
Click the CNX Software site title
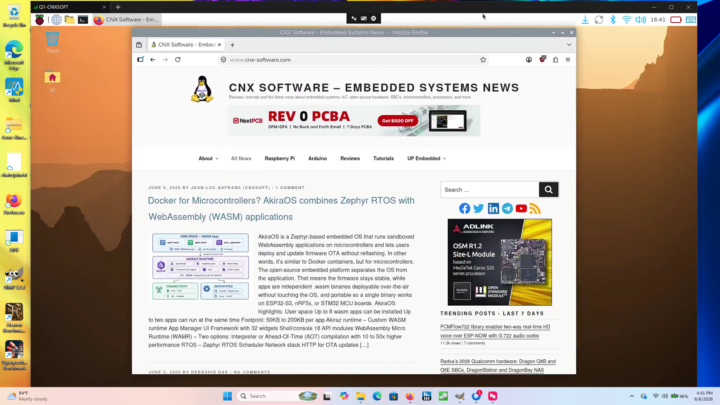coord(374,88)
